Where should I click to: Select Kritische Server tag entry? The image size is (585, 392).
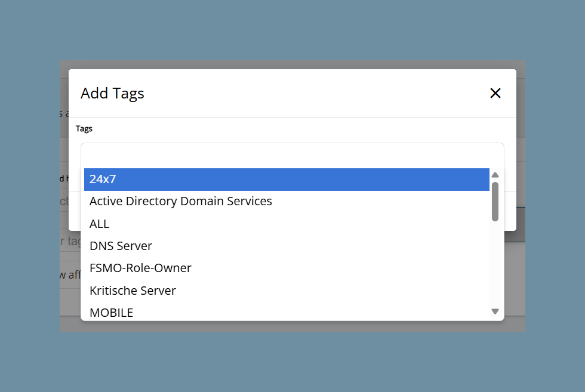(287, 291)
